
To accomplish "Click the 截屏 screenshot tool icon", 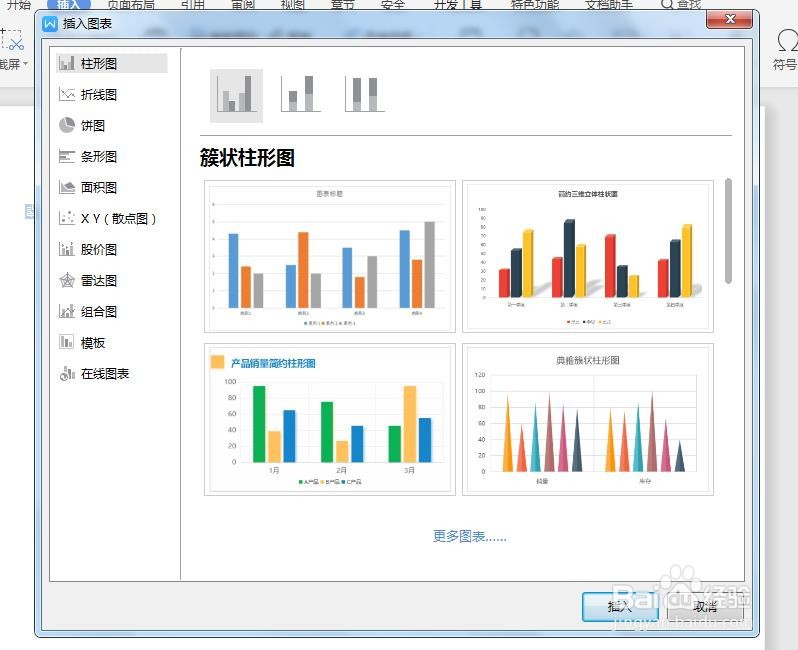I will coord(12,40).
